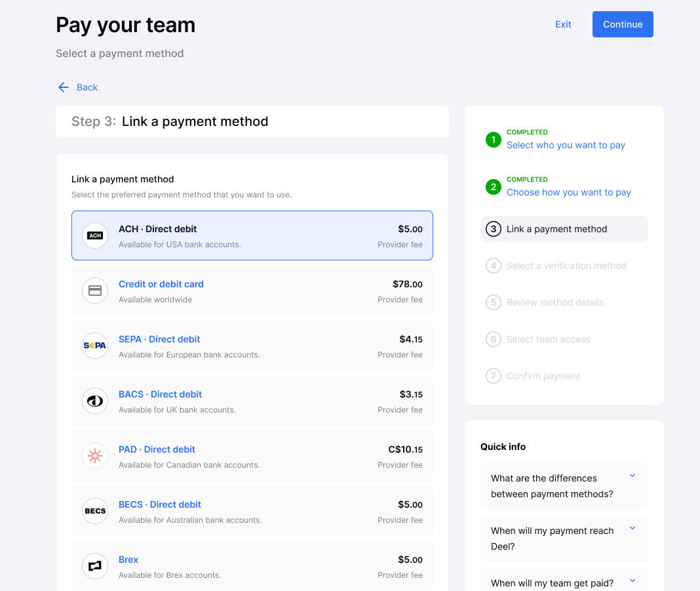
Task: Open step 'Choose how you want to pay'
Action: pyautogui.click(x=568, y=192)
